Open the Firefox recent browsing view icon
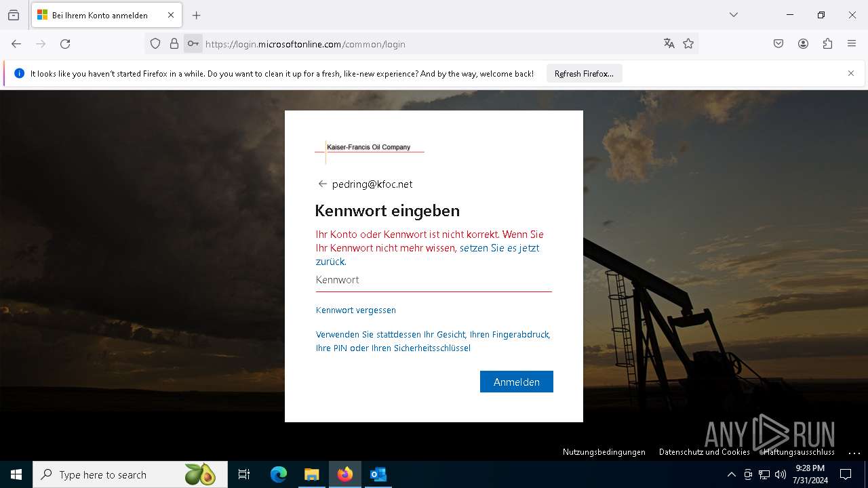The width and height of the screenshot is (868, 488). pos(14,15)
